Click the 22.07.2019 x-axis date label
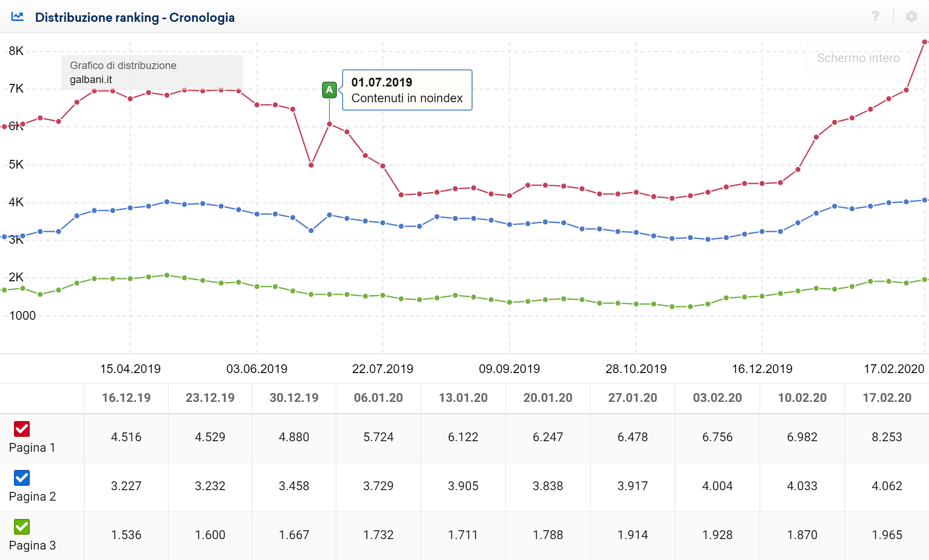 383,369
